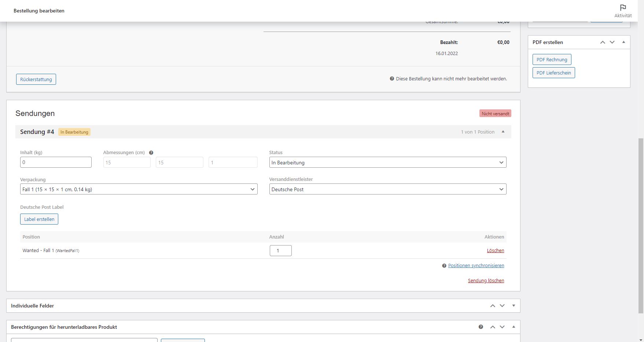Move Berechtigungen panel up
The image size is (644, 342).
[x=493, y=327]
